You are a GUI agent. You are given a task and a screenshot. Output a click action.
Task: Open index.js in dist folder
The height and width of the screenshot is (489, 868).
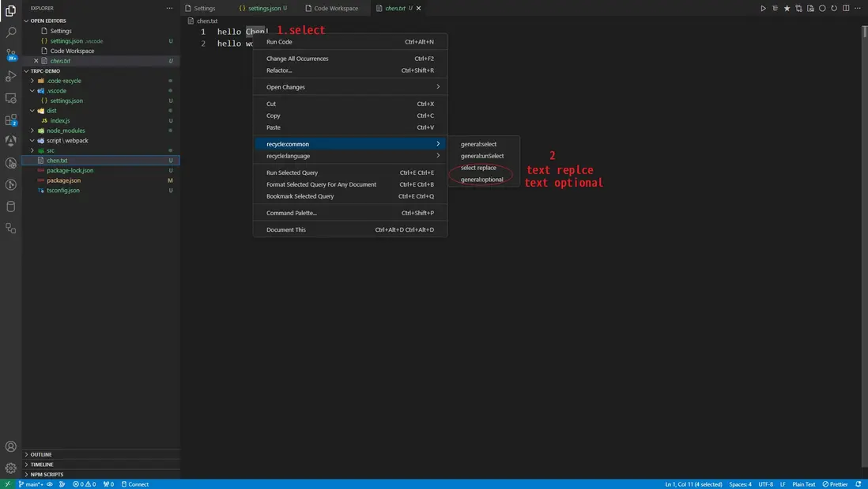coord(100,121)
